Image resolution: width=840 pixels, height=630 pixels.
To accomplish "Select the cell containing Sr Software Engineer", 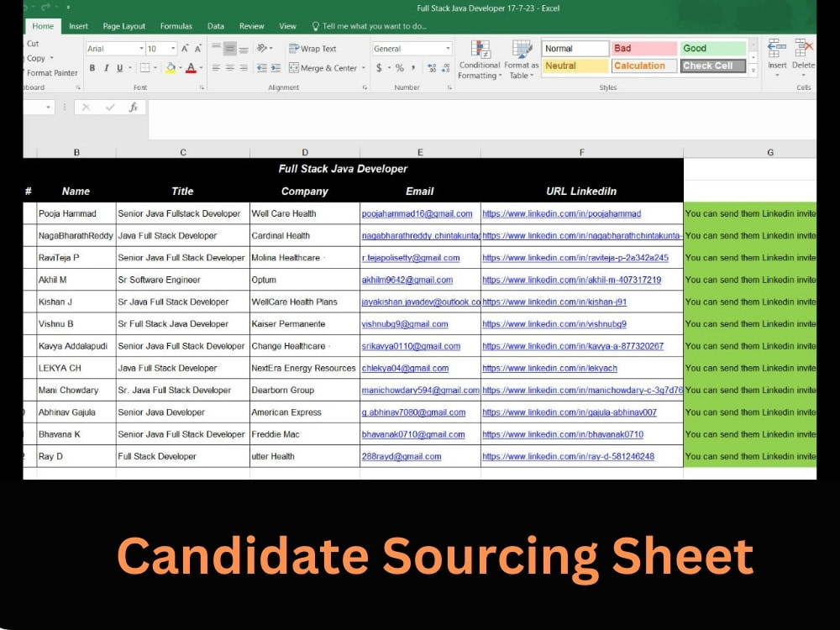I will (182, 280).
